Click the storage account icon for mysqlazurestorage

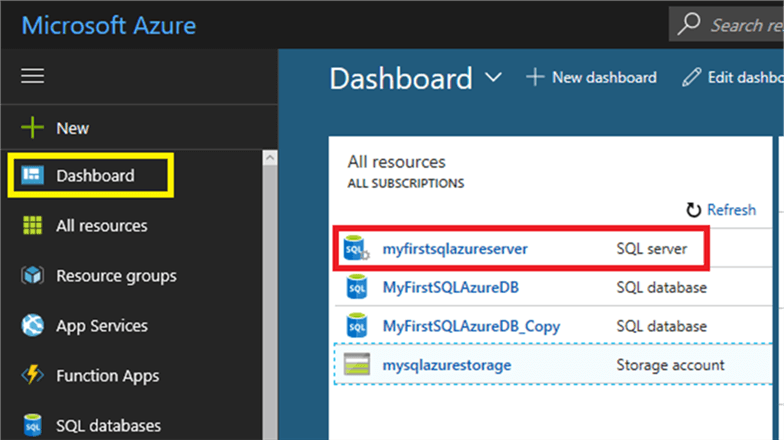coord(356,365)
